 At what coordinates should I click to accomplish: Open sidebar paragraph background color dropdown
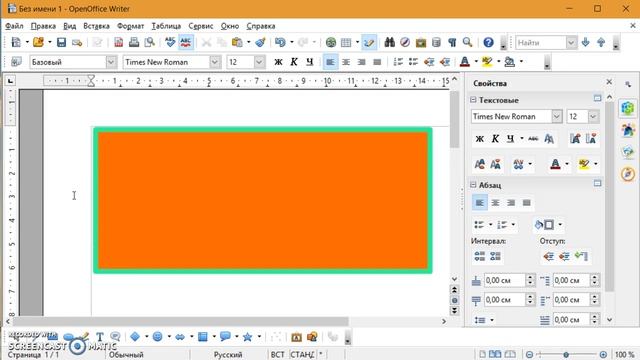[560, 224]
